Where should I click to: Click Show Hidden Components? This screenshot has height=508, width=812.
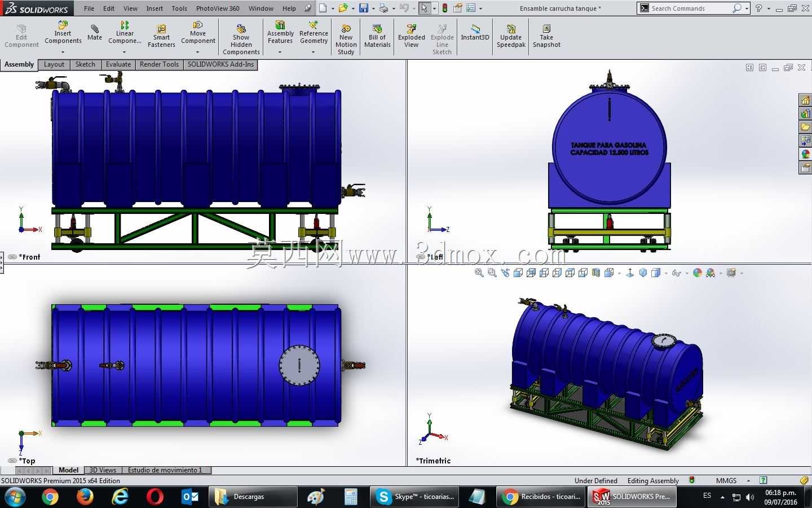point(241,40)
